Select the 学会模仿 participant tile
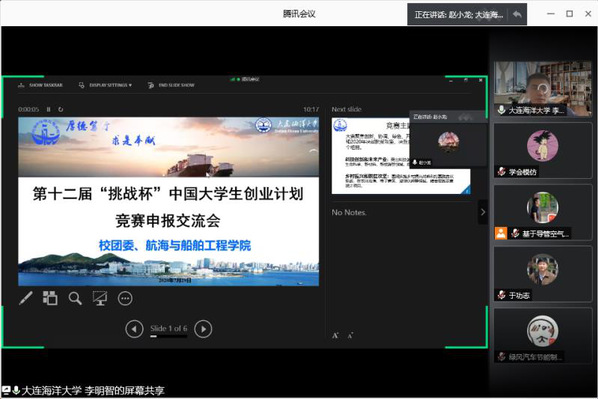The image size is (598, 399). (x=543, y=151)
